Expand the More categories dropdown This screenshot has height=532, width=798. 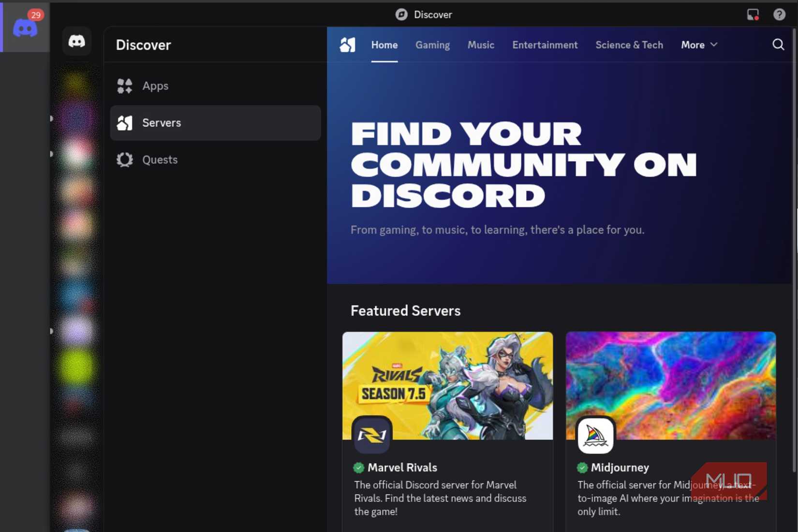[x=699, y=45]
